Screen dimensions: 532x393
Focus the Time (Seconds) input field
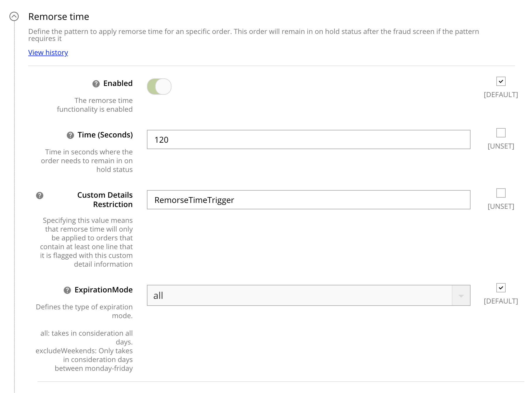click(x=308, y=139)
